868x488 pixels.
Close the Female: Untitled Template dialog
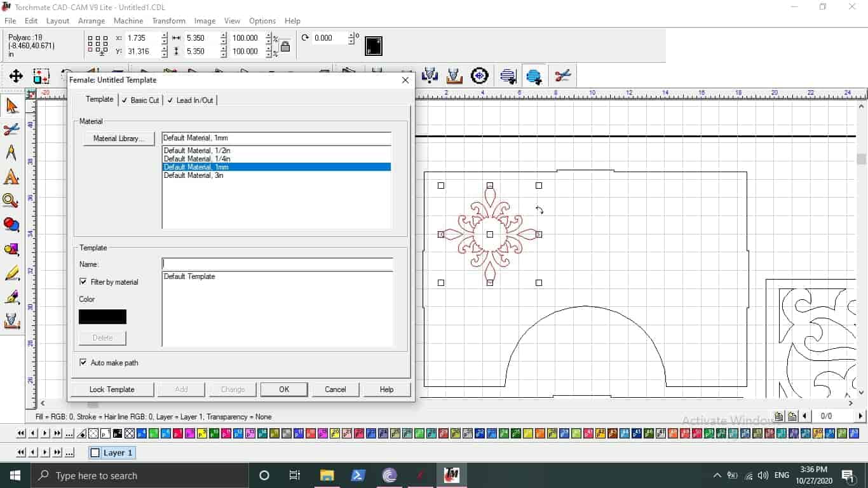click(405, 80)
